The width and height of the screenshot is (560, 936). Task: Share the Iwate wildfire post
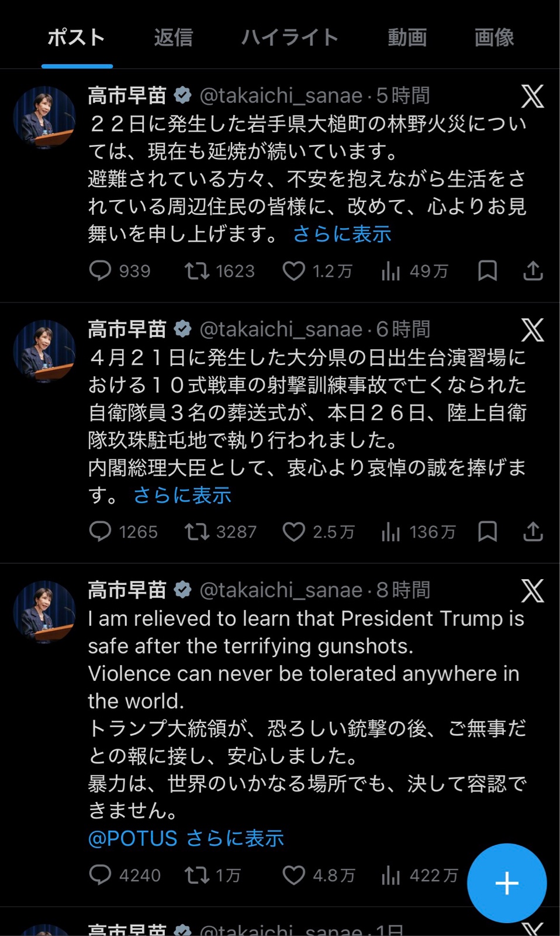[533, 271]
